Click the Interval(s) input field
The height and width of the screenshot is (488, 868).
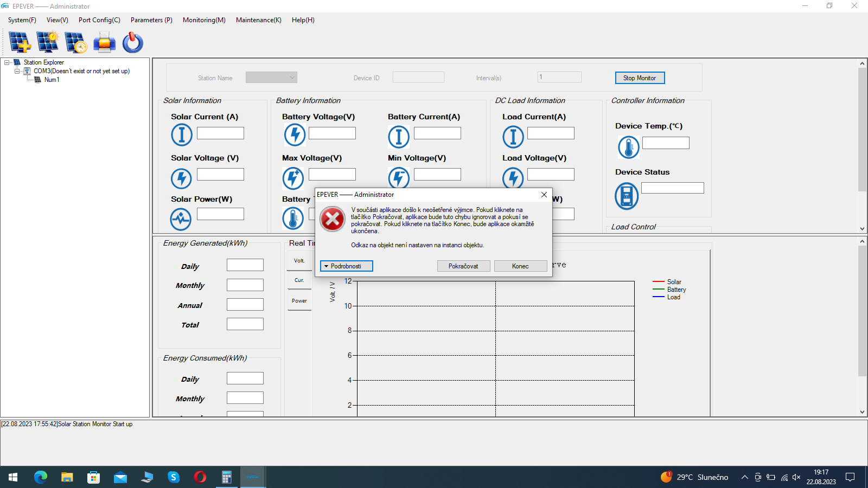[559, 77]
